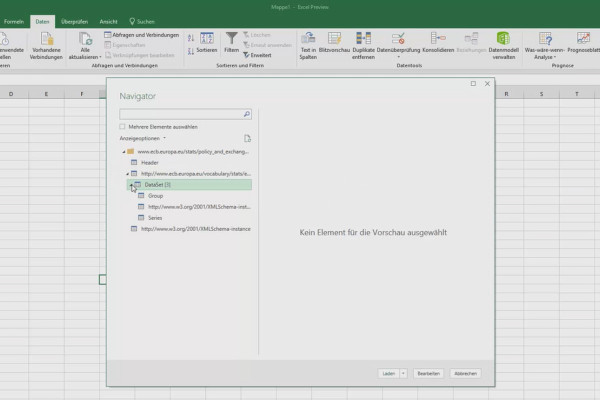Click Verknüpfungen bearbeiten in the ribbon
The height and width of the screenshot is (400, 600).
(x=140, y=55)
